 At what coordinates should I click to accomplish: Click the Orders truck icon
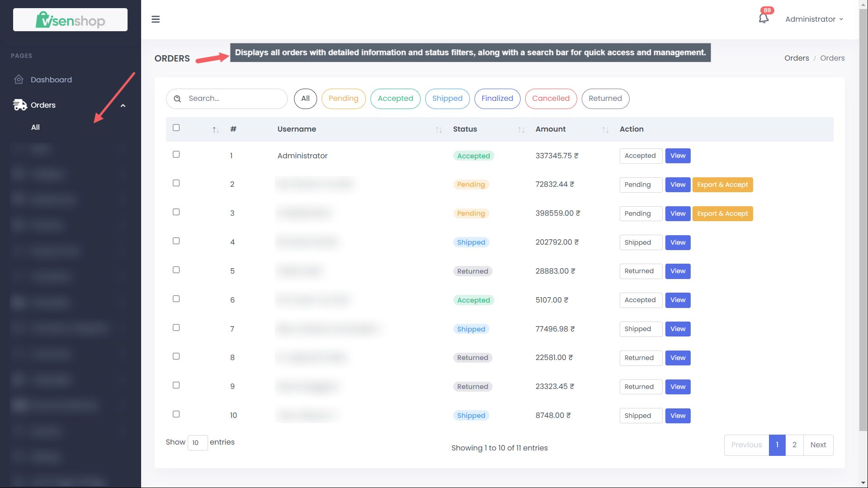click(20, 105)
